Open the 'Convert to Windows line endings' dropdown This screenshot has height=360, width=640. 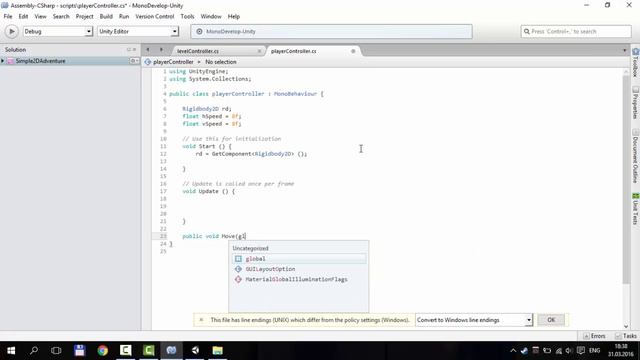click(473, 320)
